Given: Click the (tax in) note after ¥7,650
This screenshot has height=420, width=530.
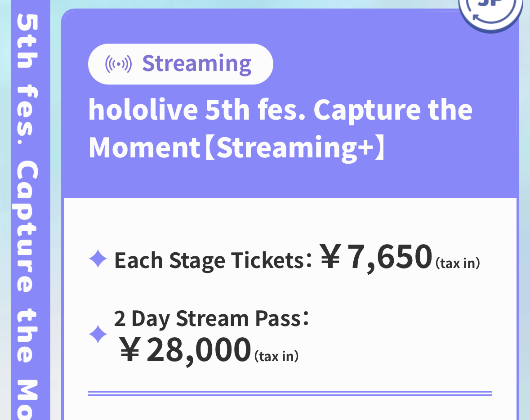Looking at the screenshot, I should [x=458, y=263].
